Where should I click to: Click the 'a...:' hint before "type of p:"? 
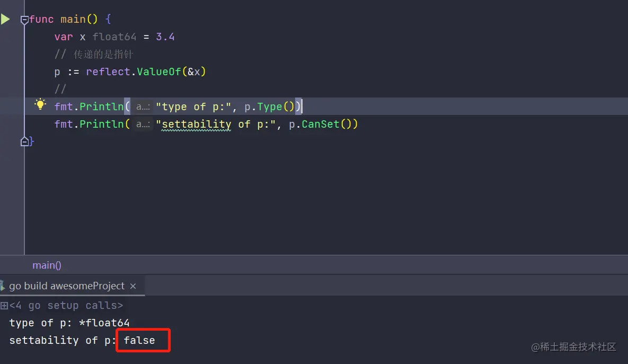click(143, 106)
